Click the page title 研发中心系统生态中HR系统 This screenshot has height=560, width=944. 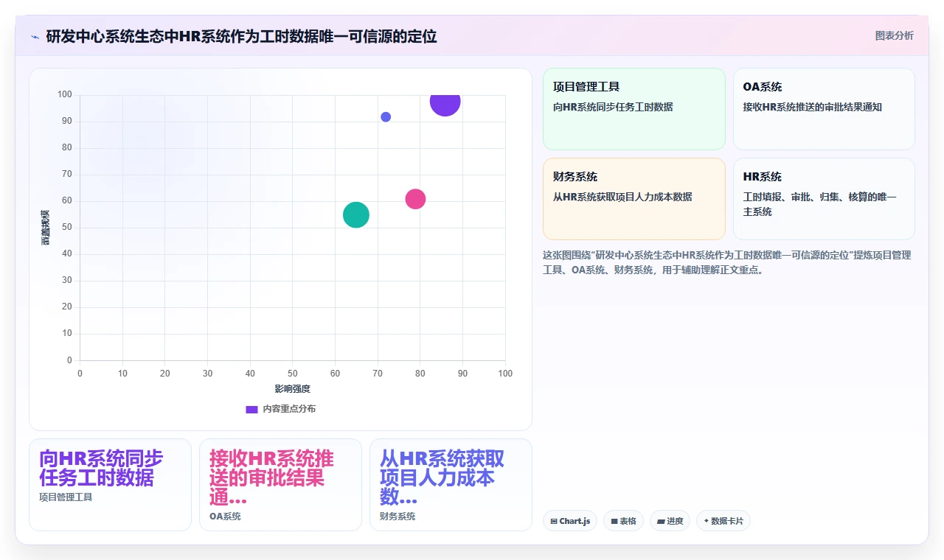tap(241, 36)
